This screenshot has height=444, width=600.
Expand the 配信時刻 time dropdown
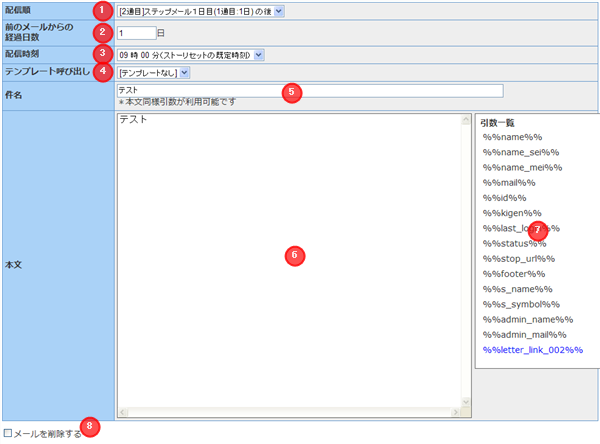pyautogui.click(x=190, y=53)
